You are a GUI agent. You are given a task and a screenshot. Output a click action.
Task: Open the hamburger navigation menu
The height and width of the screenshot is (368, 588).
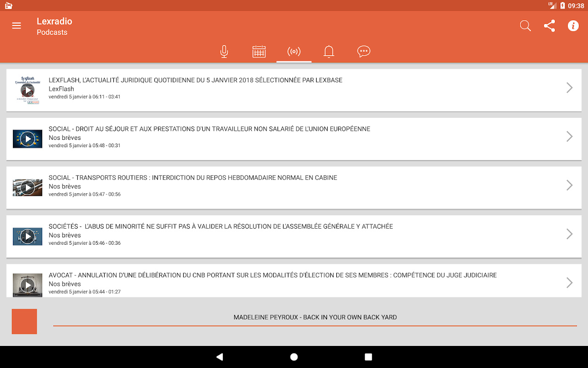coord(17,26)
